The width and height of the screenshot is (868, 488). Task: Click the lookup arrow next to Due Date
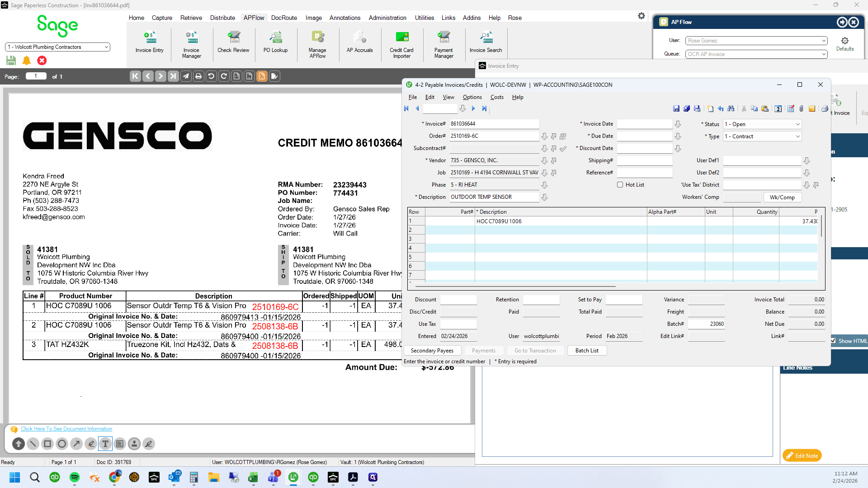click(678, 136)
